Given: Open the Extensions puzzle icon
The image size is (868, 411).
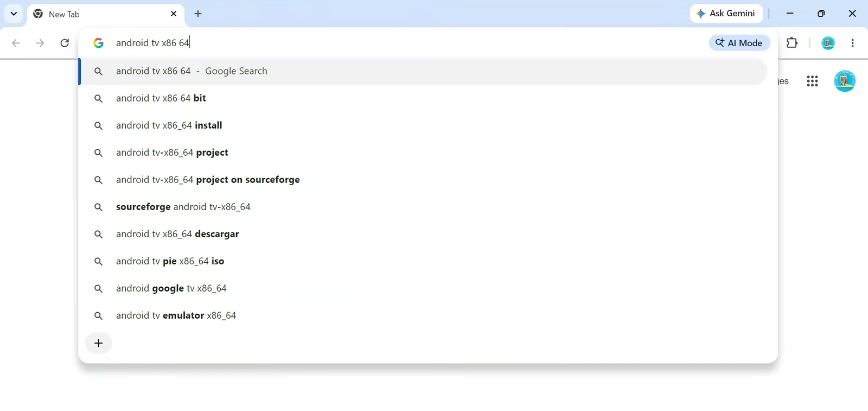Looking at the screenshot, I should (792, 43).
